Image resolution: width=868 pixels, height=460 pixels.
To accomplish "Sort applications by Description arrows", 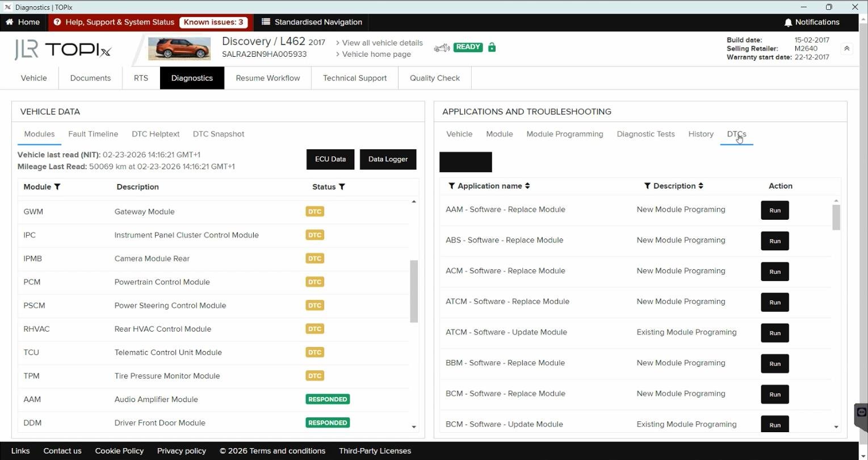I will point(701,186).
